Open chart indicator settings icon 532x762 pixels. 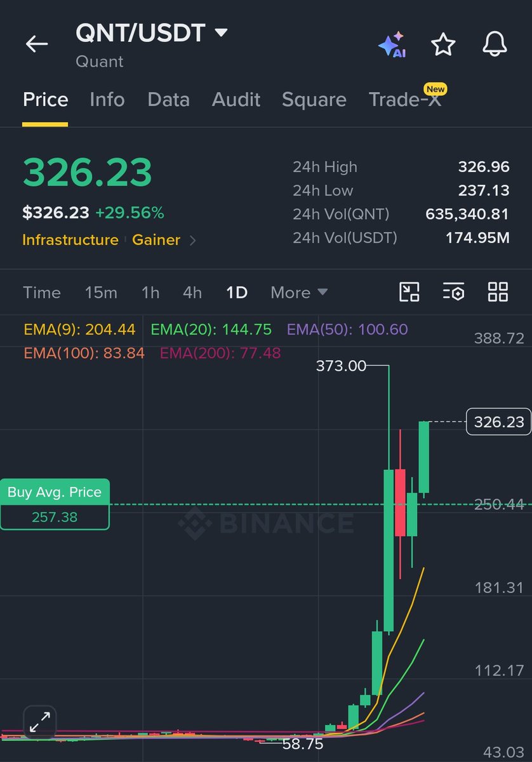coord(453,292)
